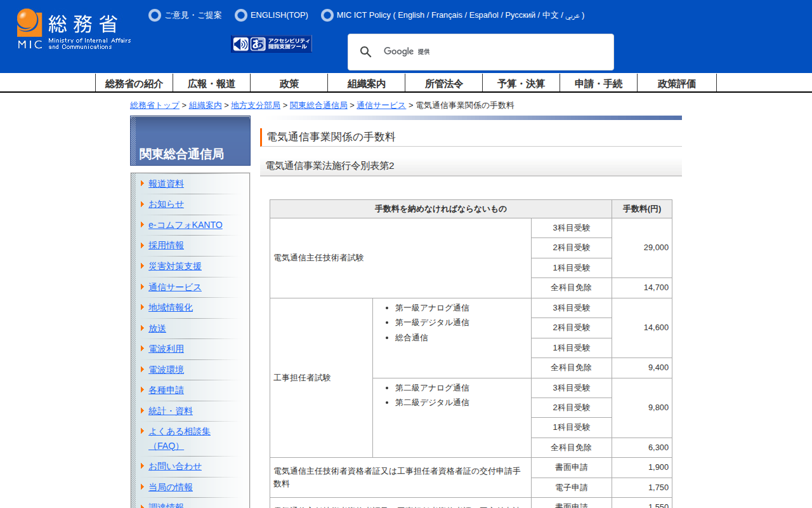Click the search magnifier icon
The height and width of the screenshot is (508, 812).
coord(366,52)
